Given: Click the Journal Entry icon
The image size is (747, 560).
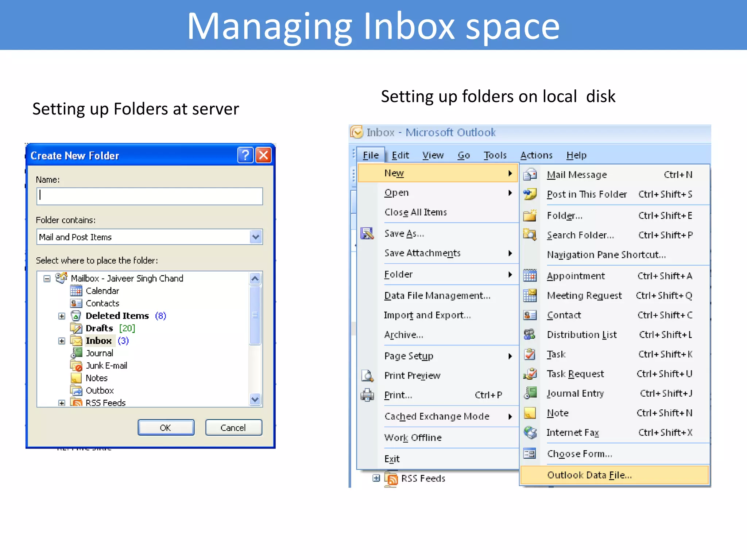Looking at the screenshot, I should tap(530, 393).
